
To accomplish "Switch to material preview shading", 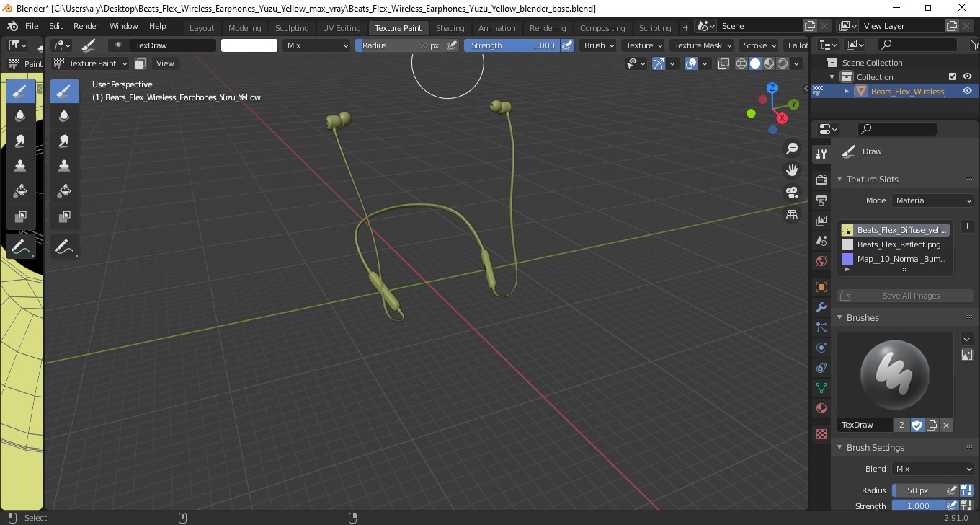I will 769,63.
